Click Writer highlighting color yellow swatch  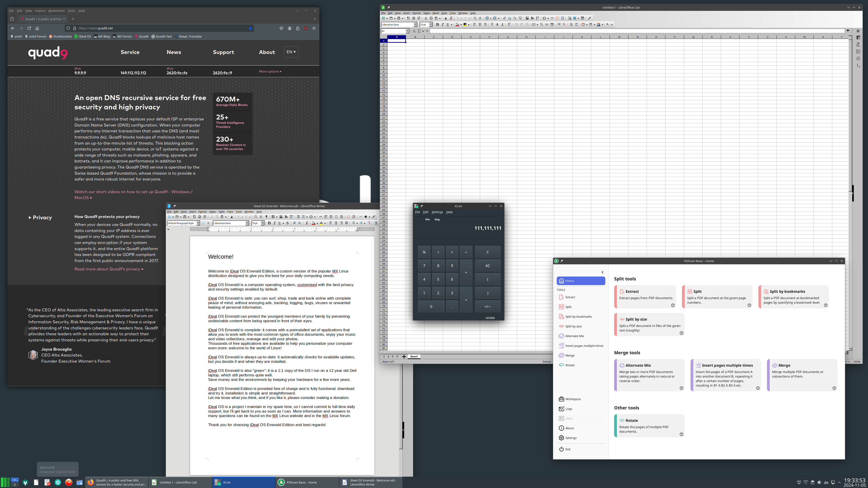321,223
